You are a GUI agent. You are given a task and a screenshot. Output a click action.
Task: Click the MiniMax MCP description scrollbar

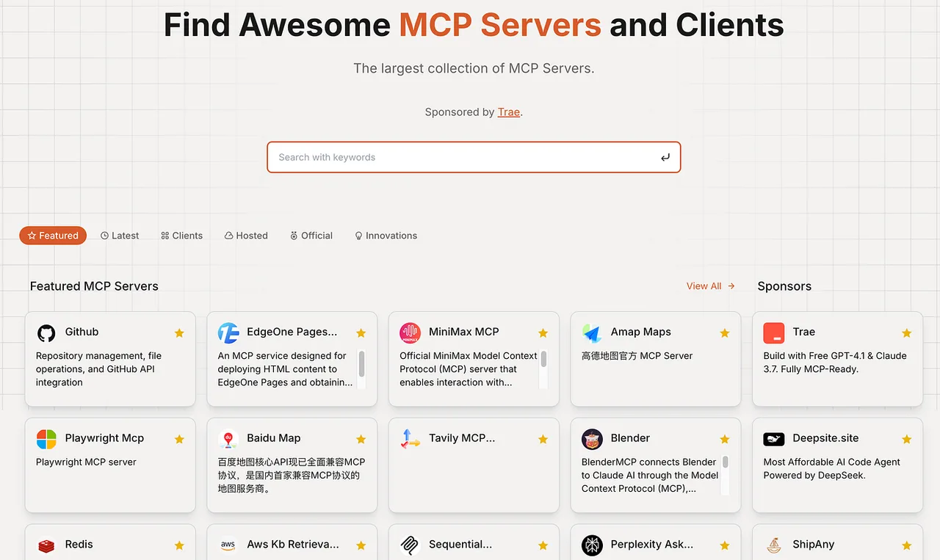click(543, 368)
